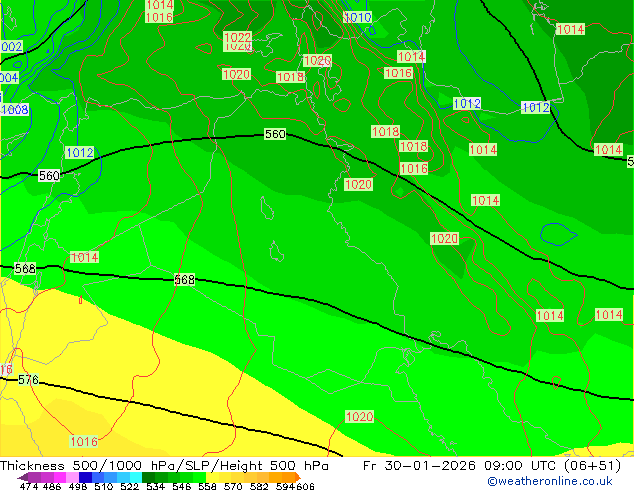This screenshot has width=634, height=490.
Task: Click the purple arrow start of legend
Action: (23, 477)
